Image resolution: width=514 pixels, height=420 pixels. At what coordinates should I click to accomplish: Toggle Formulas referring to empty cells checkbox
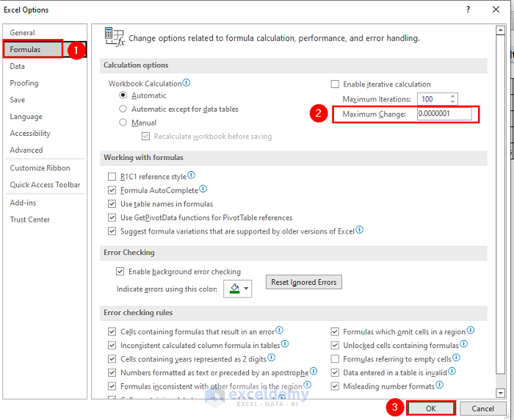335,359
